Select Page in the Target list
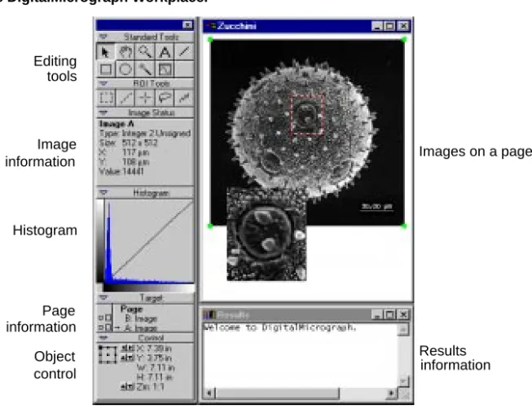 [x=131, y=310]
